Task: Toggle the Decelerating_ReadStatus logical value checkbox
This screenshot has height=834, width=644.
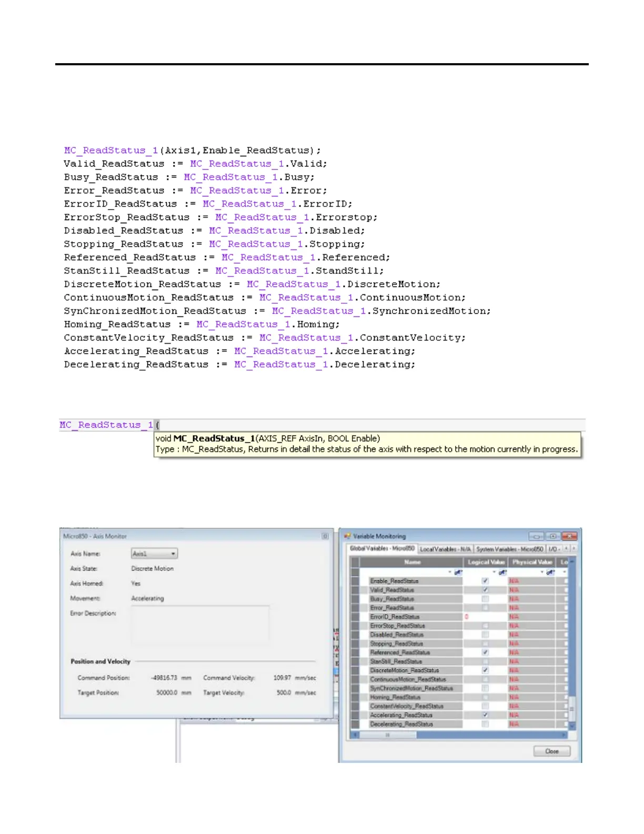Action: (x=485, y=724)
